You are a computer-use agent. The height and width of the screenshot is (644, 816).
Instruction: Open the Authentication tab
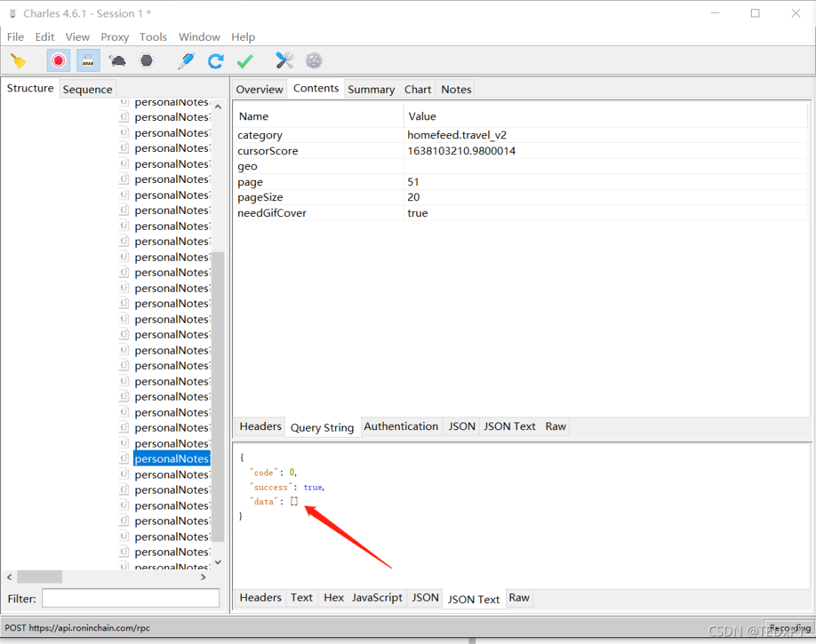click(400, 426)
